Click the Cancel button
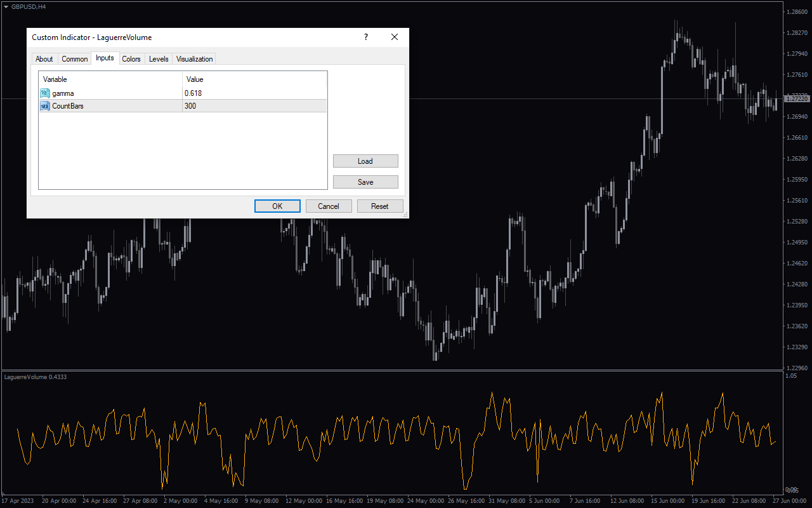812x508 pixels. click(329, 206)
